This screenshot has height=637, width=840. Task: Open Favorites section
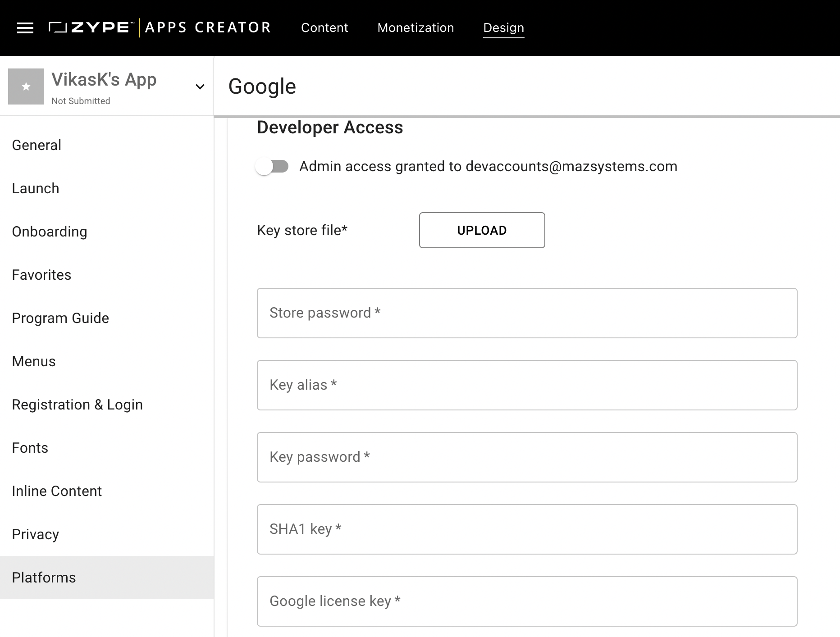coord(107,275)
